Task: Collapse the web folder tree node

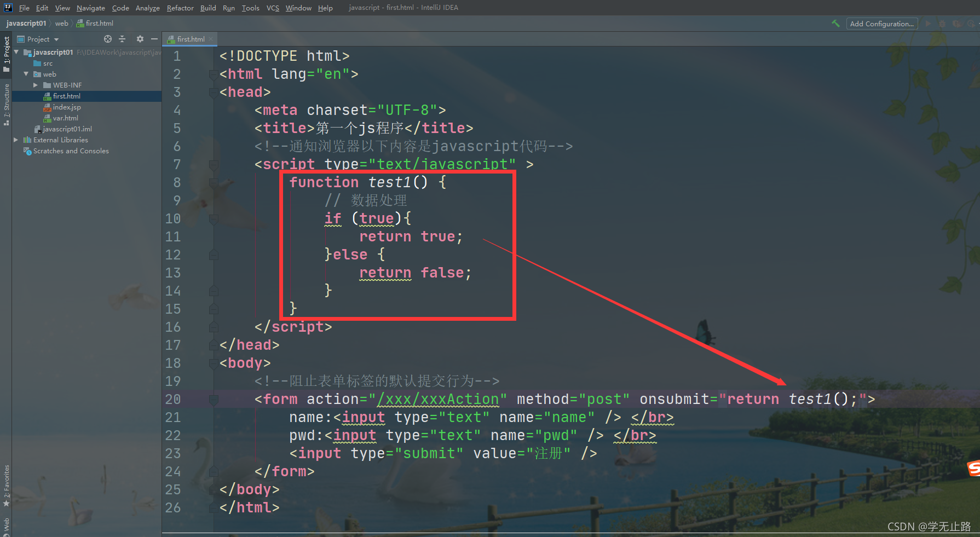Action: pos(26,74)
